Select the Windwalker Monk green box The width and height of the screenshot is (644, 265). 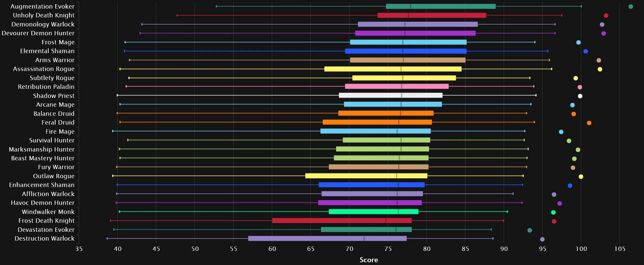click(x=373, y=212)
